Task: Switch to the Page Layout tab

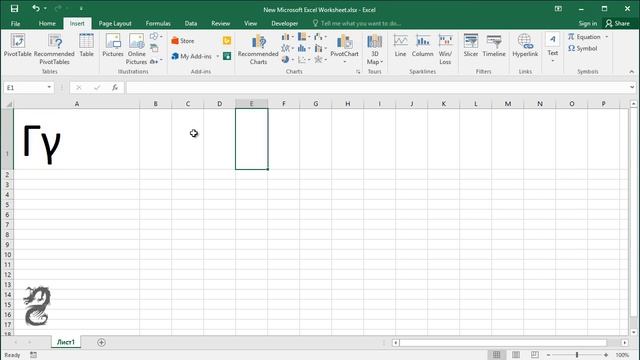Action: click(115, 23)
